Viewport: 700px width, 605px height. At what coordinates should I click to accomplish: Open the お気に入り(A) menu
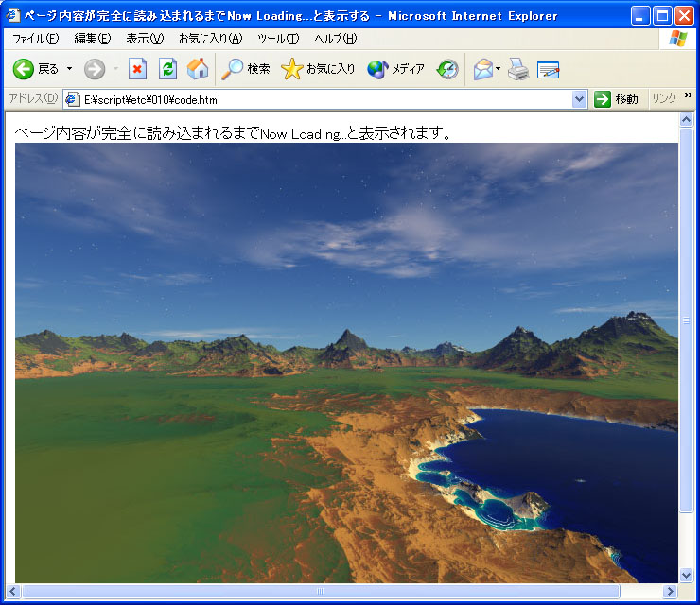211,39
